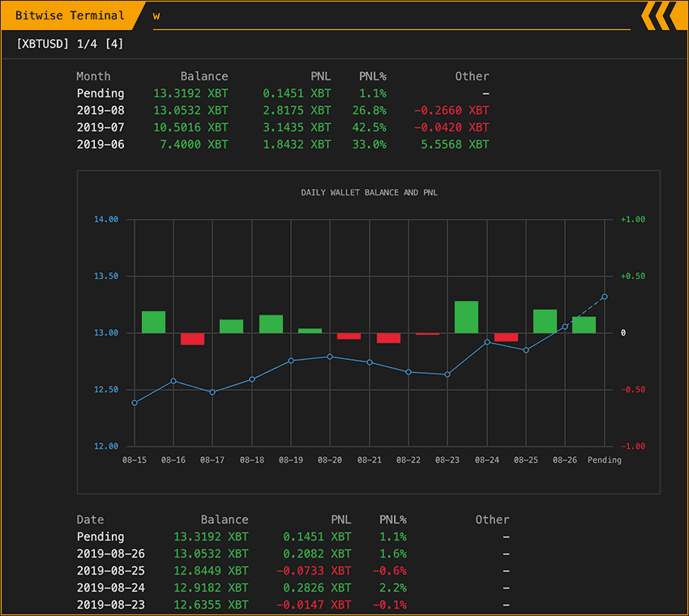Select the 2019-08-23 daily row
This screenshot has width=689, height=616.
point(293,605)
